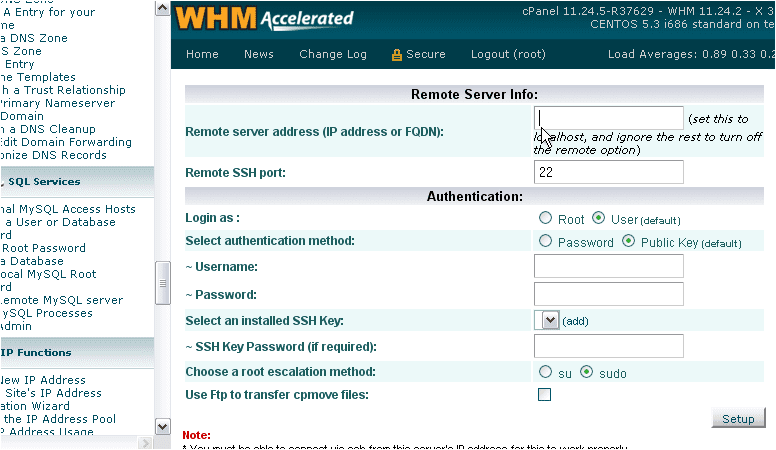The image size is (776, 450).
Task: Click Logout (root) link
Action: coord(508,54)
